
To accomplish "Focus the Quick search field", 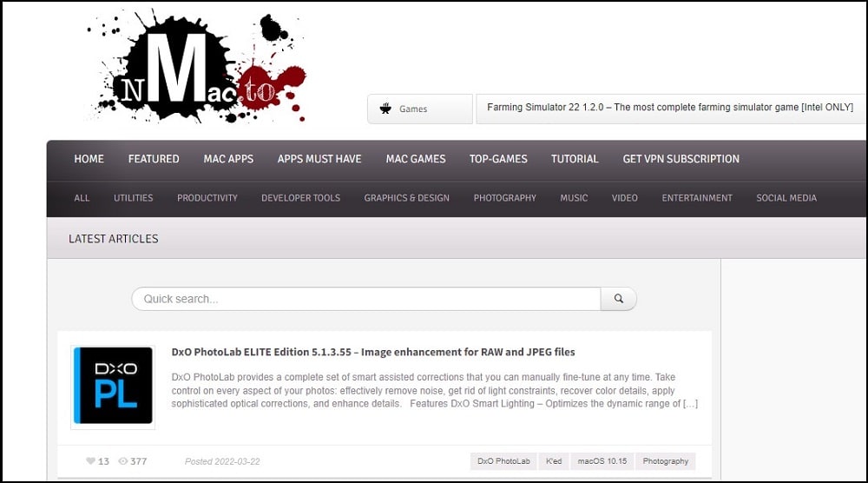I will tap(366, 299).
